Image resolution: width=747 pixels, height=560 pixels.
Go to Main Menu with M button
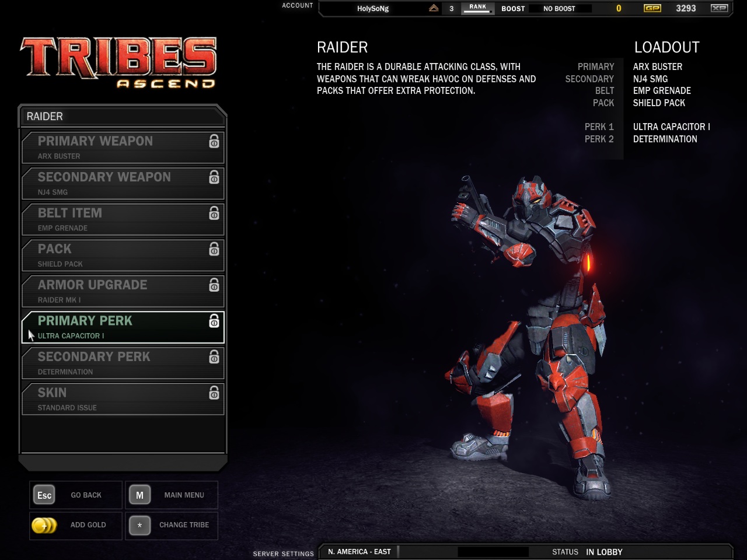172,495
